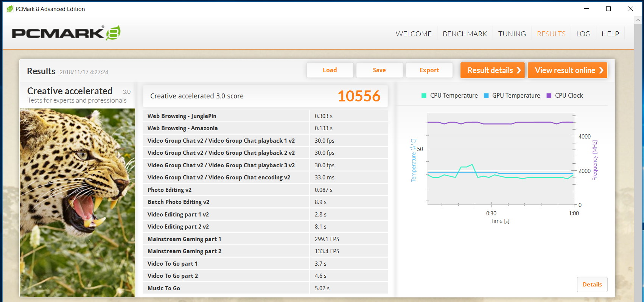Click the results timestamp 2018/11/17 4:27:24
The image size is (644, 302).
coord(84,72)
